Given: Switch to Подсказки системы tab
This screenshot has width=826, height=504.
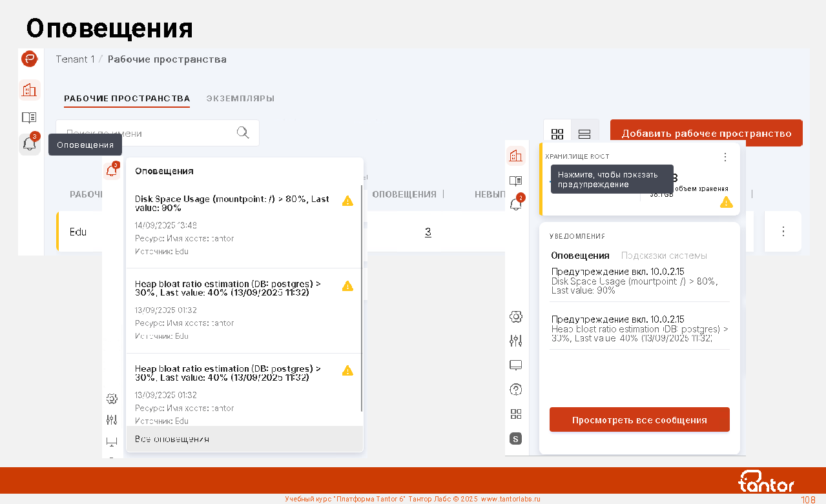Looking at the screenshot, I should click(x=664, y=256).
